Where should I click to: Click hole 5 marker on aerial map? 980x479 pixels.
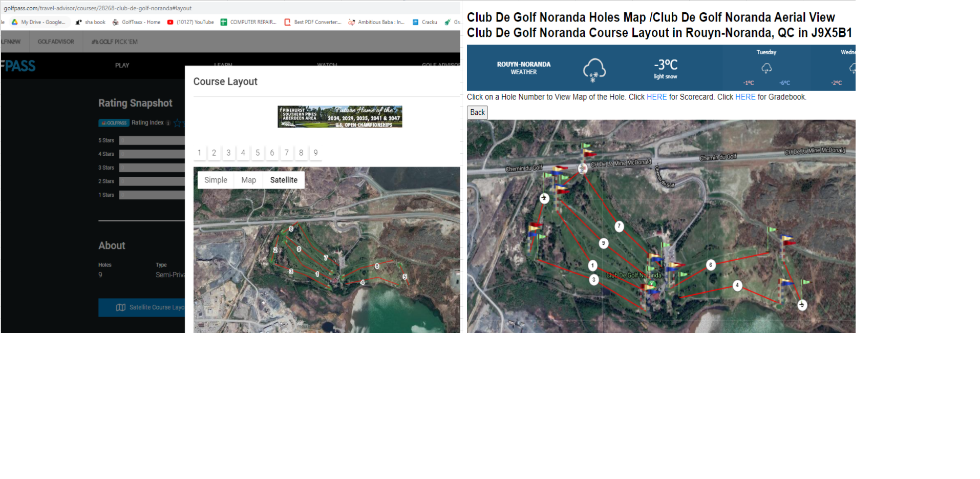tap(802, 305)
